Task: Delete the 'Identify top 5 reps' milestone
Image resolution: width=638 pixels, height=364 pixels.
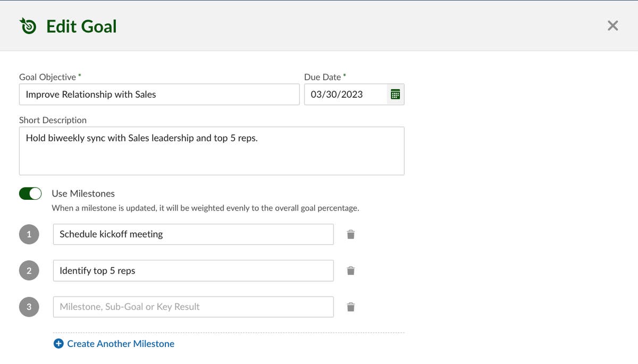Action: click(x=350, y=270)
